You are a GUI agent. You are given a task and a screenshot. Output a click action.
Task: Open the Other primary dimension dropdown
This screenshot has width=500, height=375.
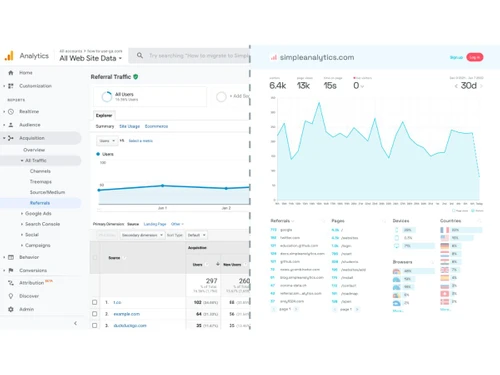coord(177,224)
